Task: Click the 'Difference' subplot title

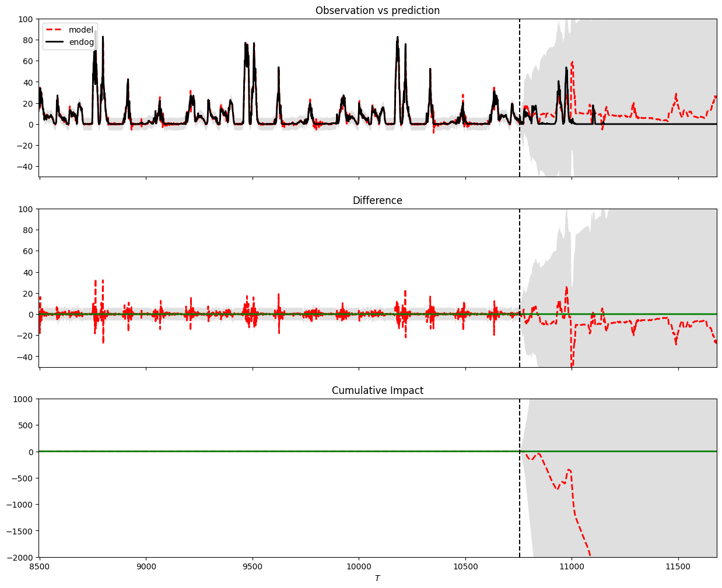Action: point(377,200)
